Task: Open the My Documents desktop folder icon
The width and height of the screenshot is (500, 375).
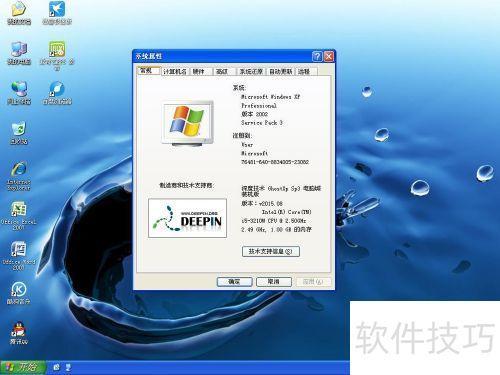Action: coord(19,13)
